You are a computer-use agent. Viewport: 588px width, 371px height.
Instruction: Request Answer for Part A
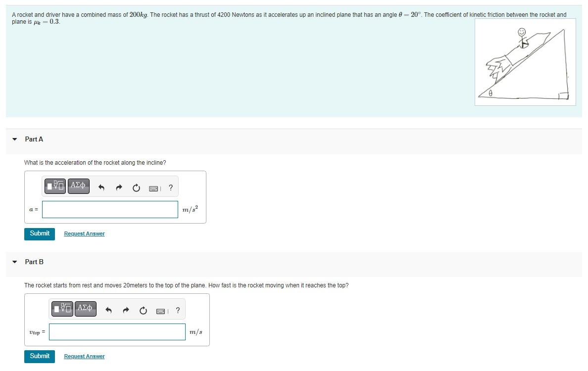84,233
